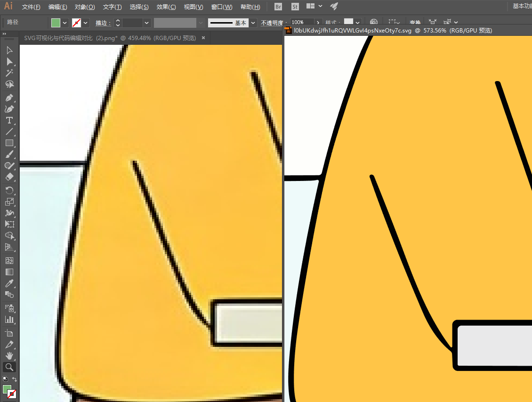Select the Line Segment tool
Viewport: 532px width, 402px height.
[9, 132]
